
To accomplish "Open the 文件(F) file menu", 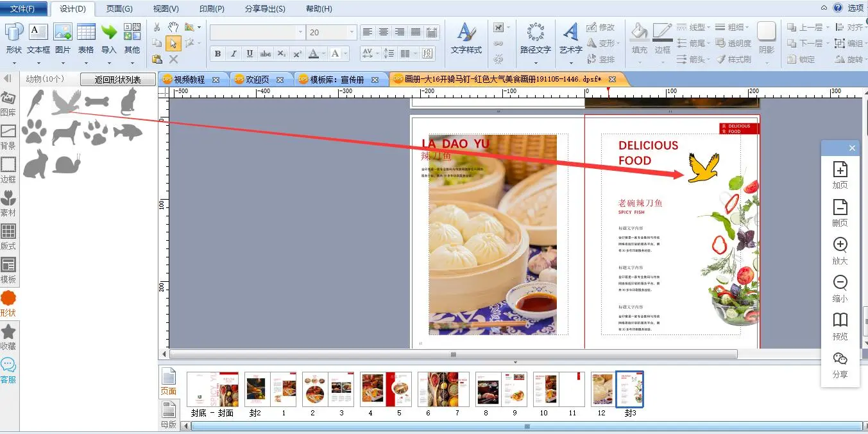I will click(24, 8).
